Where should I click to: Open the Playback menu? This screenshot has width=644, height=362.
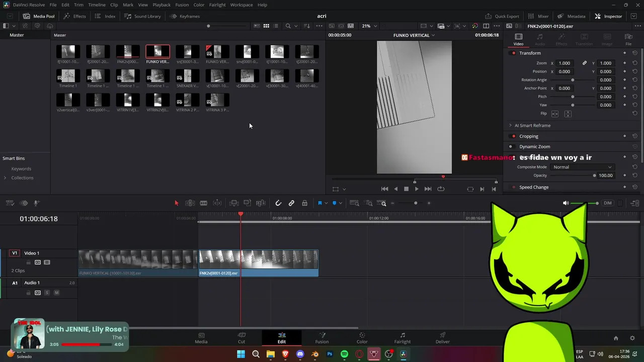coord(162,5)
